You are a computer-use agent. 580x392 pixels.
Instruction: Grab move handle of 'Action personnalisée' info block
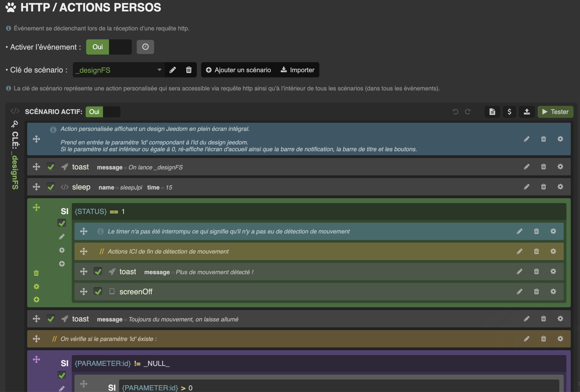[x=36, y=139]
